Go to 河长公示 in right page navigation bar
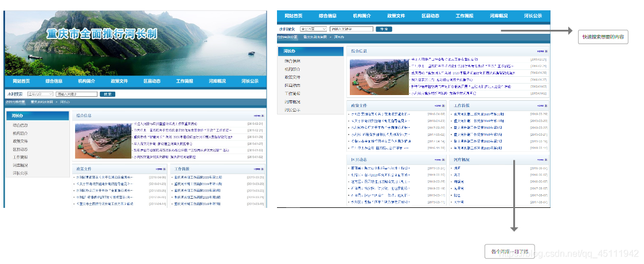This screenshot has height=264, width=644. (x=533, y=15)
